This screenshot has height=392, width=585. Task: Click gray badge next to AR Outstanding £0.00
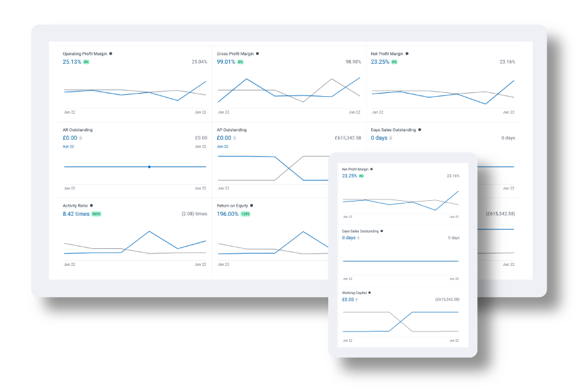(81, 138)
